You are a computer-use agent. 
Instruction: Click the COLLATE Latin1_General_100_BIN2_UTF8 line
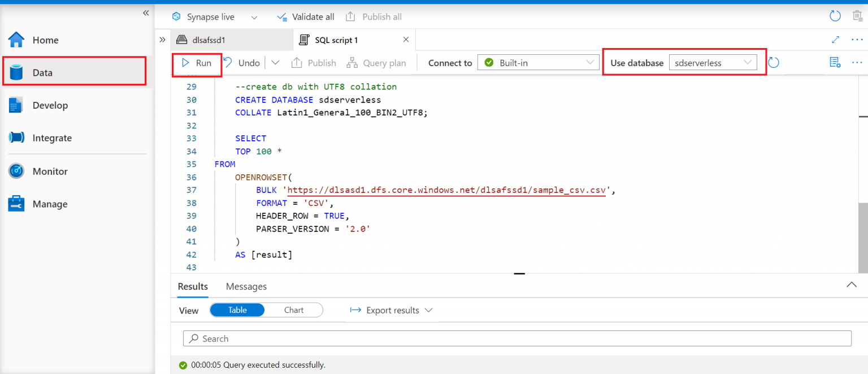tap(332, 113)
